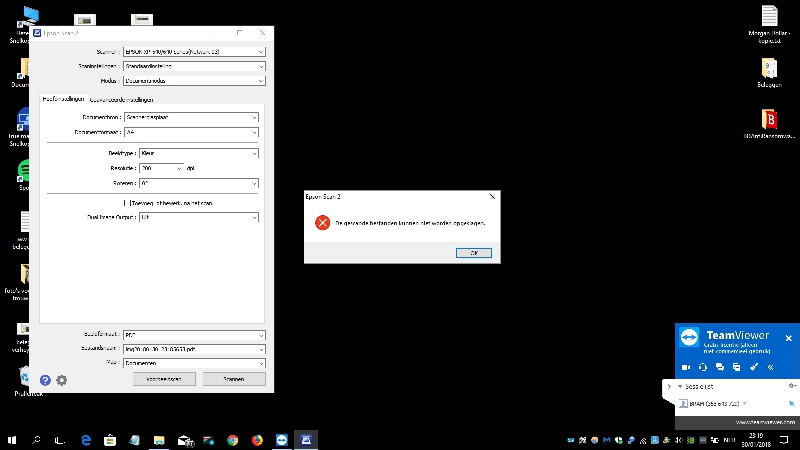Open the Scaninstellingen dropdown
Screen dimensions: 800x450
point(194,66)
